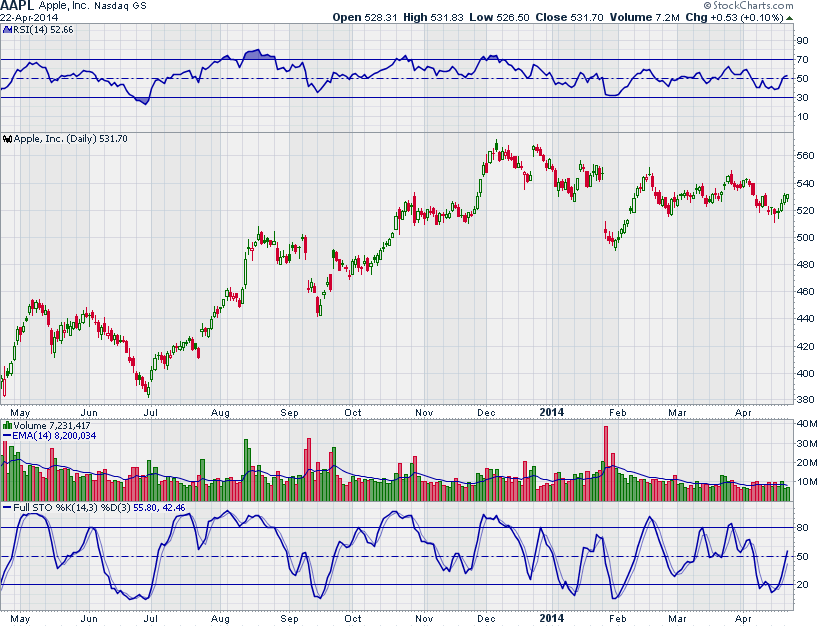Click the 380 price axis label
This screenshot has width=817, height=626.
pyautogui.click(x=805, y=400)
